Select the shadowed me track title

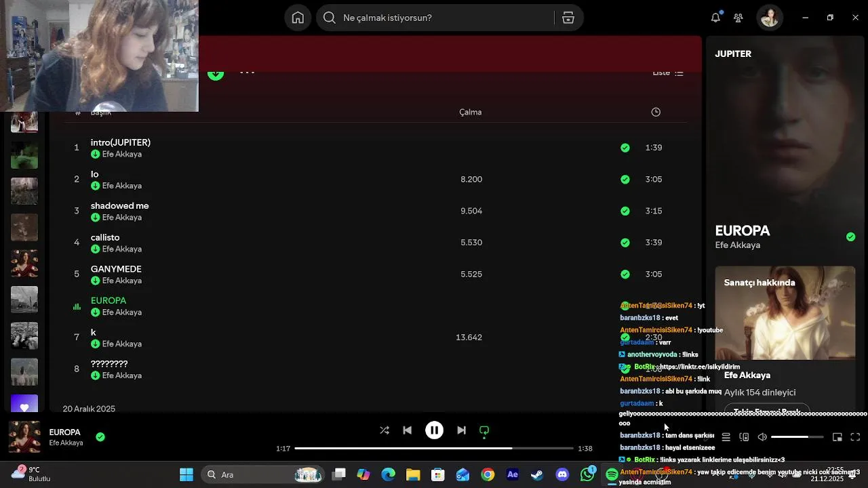click(x=120, y=205)
